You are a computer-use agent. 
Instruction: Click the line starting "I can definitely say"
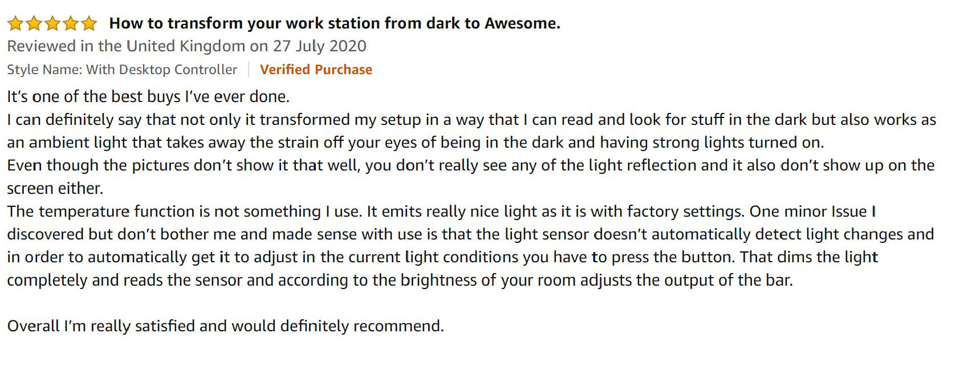coord(471,120)
